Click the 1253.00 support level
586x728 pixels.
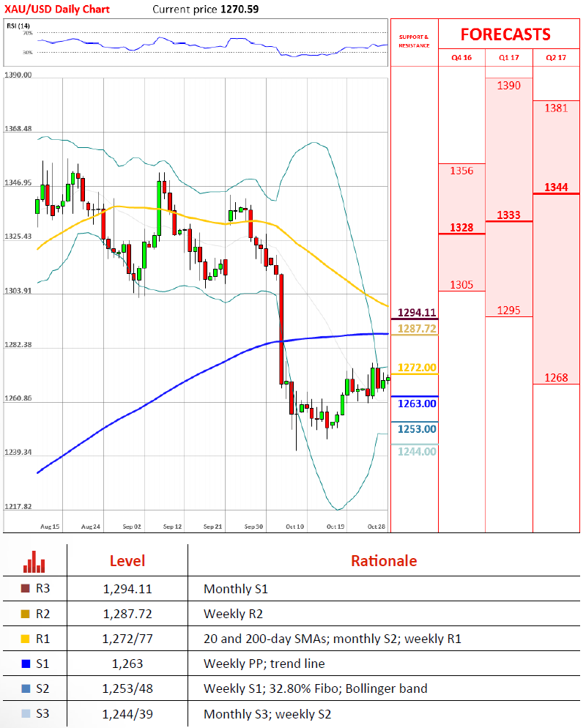417,429
